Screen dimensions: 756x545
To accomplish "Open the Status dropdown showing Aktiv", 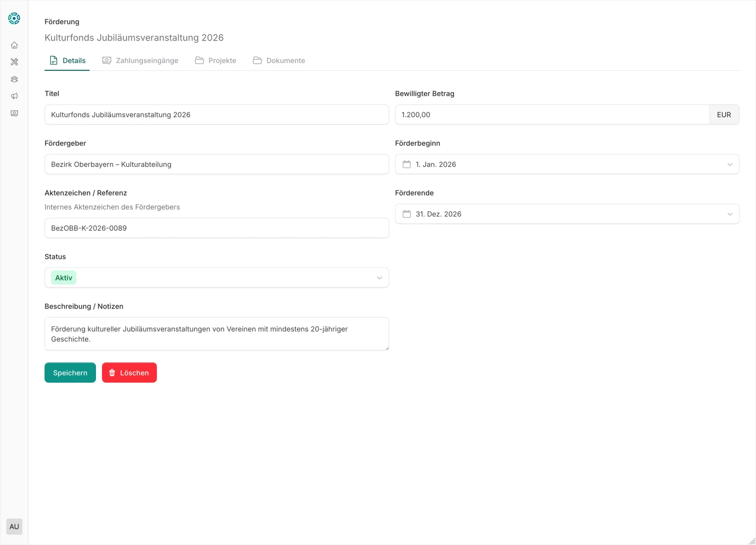I will pos(378,277).
